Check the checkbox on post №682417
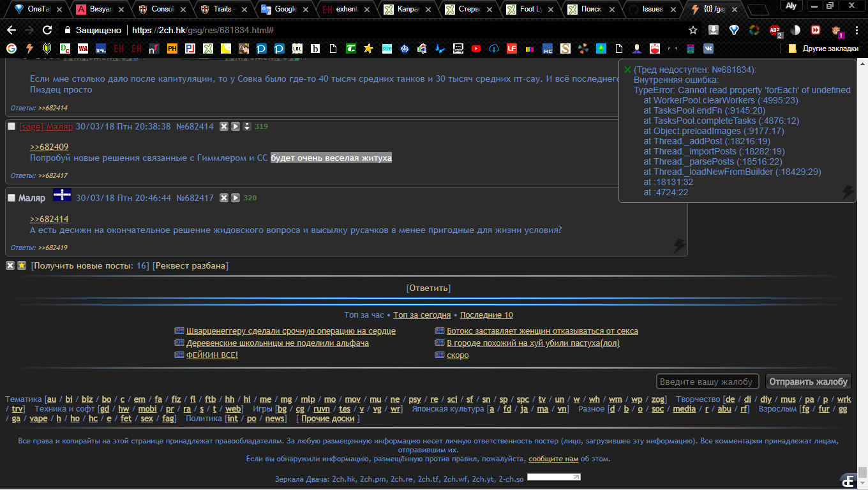The width and height of the screenshot is (868, 490). click(x=11, y=197)
